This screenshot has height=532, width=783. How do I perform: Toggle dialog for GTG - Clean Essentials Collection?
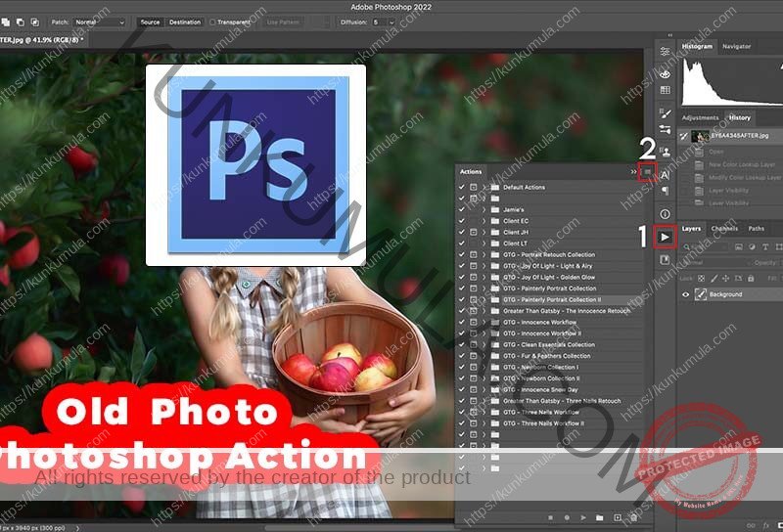(474, 344)
